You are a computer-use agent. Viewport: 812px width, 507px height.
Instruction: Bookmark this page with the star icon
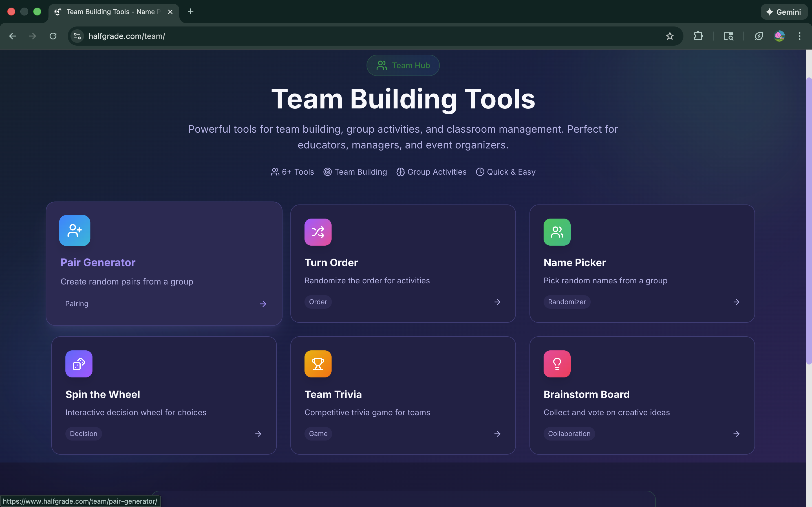point(670,36)
